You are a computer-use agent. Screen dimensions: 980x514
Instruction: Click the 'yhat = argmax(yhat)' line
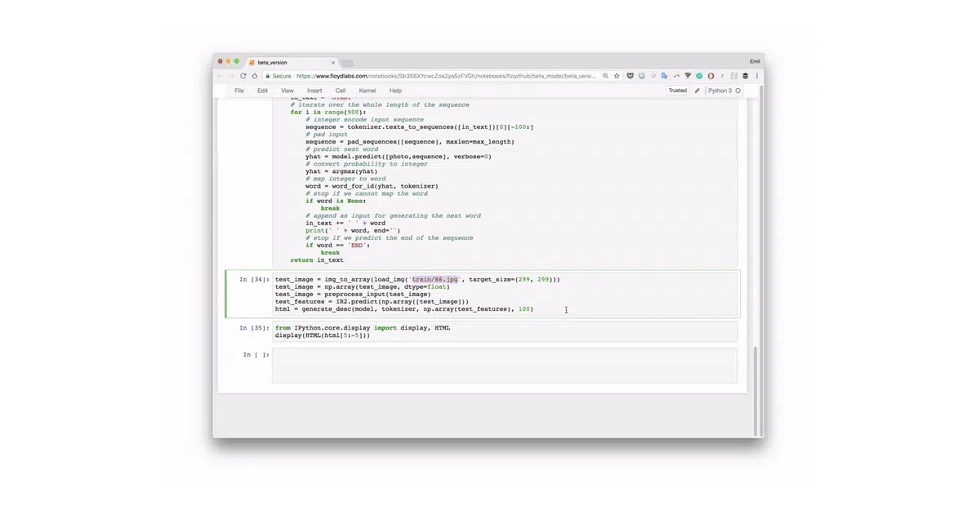click(x=341, y=171)
